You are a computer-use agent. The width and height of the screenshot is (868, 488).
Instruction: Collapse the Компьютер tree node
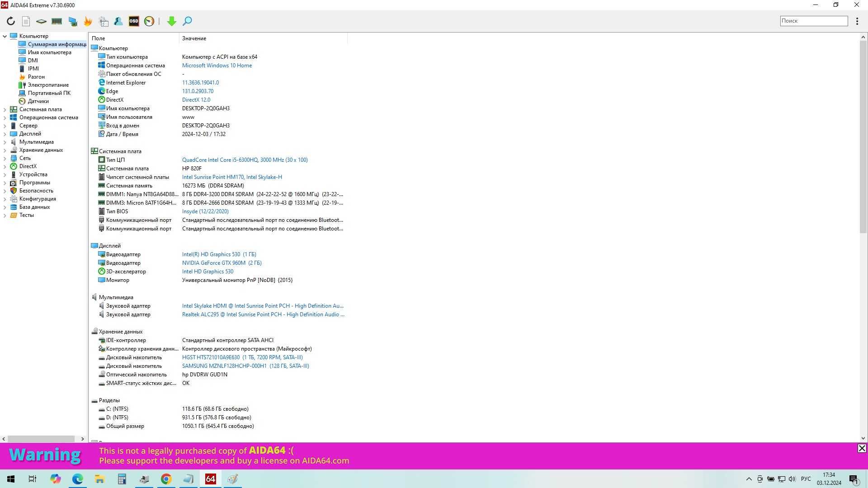click(x=5, y=36)
